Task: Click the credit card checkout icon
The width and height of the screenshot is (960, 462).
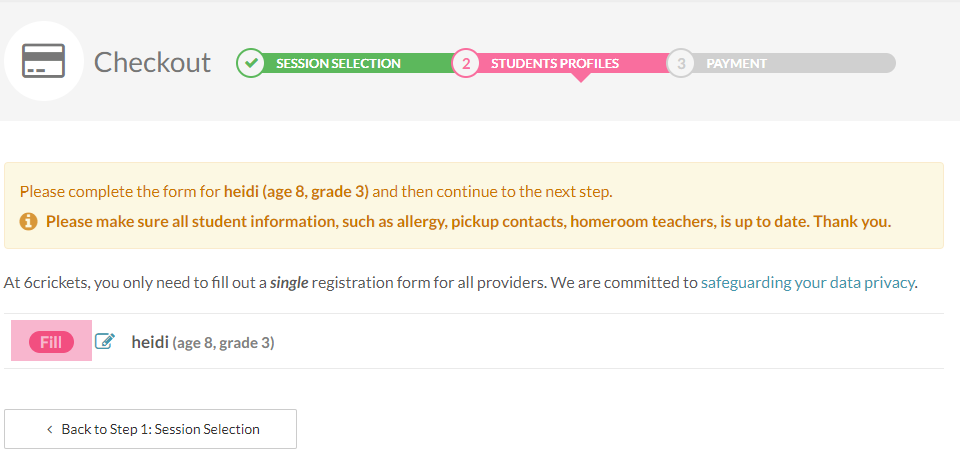Action: 43,61
